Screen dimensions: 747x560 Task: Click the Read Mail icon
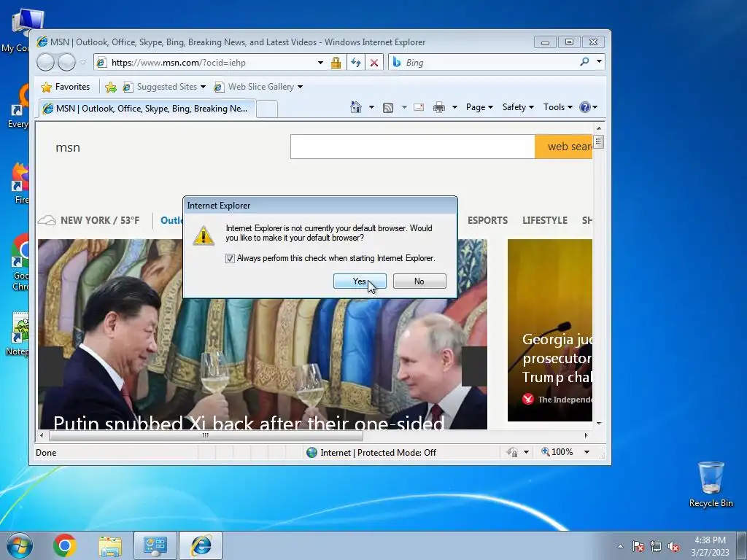pos(419,107)
